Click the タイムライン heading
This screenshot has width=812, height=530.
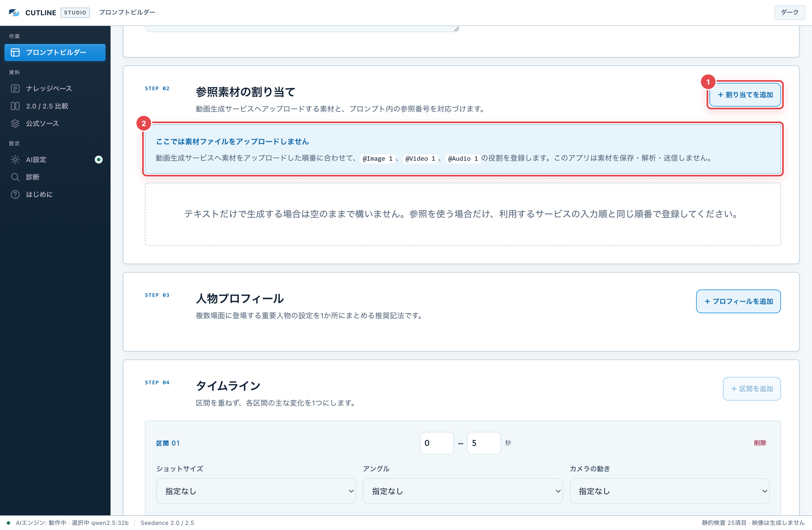(228, 386)
